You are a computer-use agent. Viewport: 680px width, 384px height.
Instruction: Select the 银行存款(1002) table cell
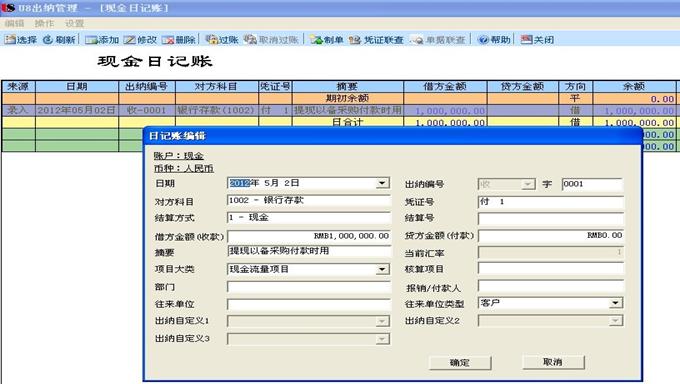click(217, 110)
